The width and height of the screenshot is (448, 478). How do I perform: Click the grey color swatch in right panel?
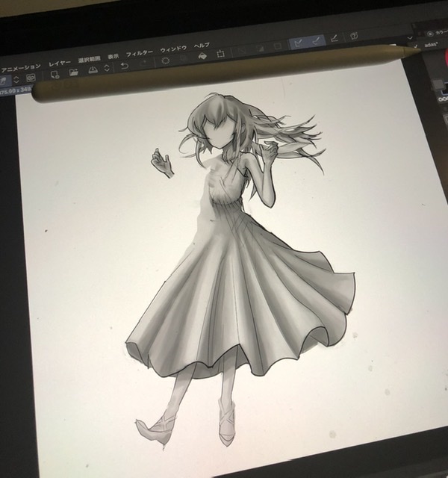click(438, 83)
